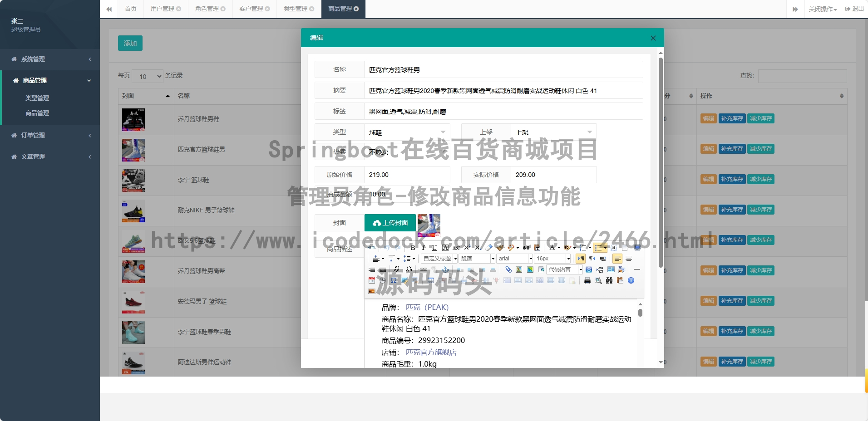Insert a blockquote with the quote icon
868x421 pixels.
tap(526, 248)
